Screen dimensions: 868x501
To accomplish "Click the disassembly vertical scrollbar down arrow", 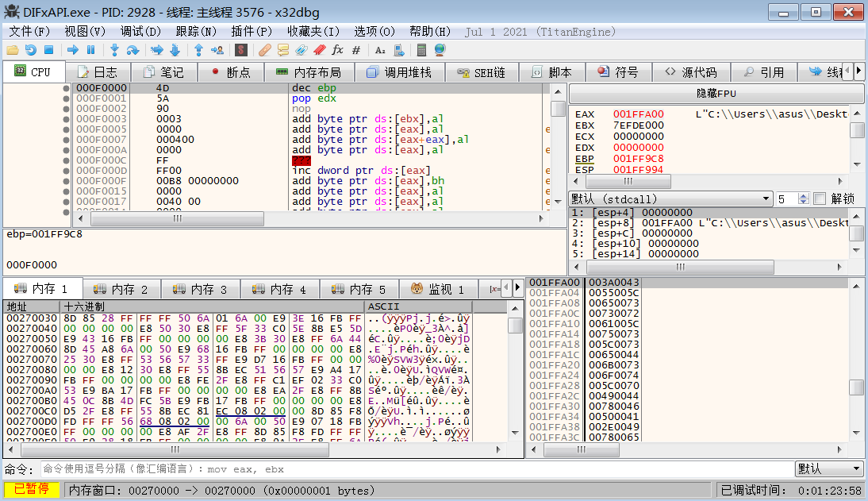I will pos(558,202).
